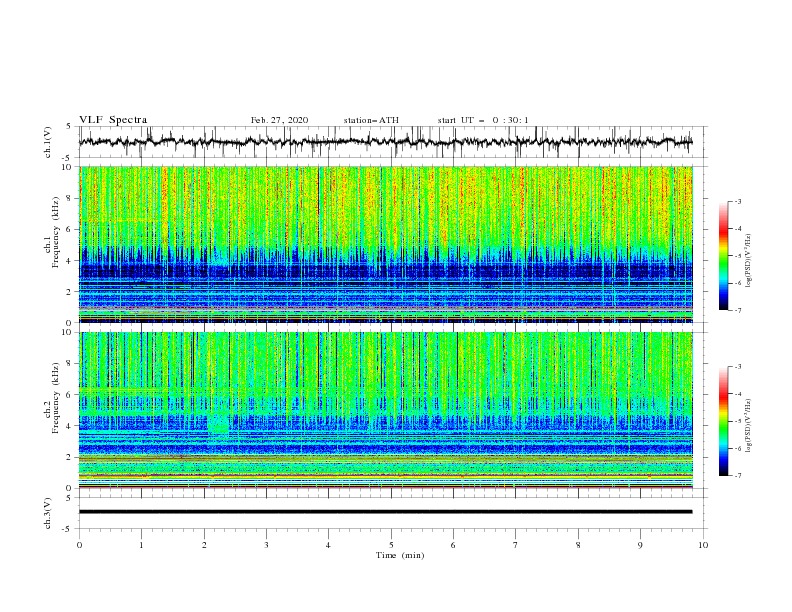Click the time axis tick label "6"
792x612 pixels.
[x=453, y=545]
